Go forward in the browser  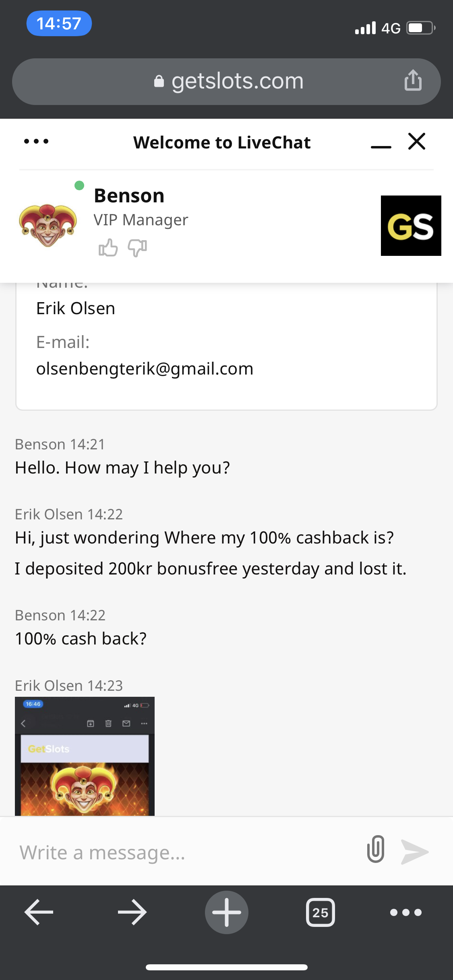coord(132,912)
